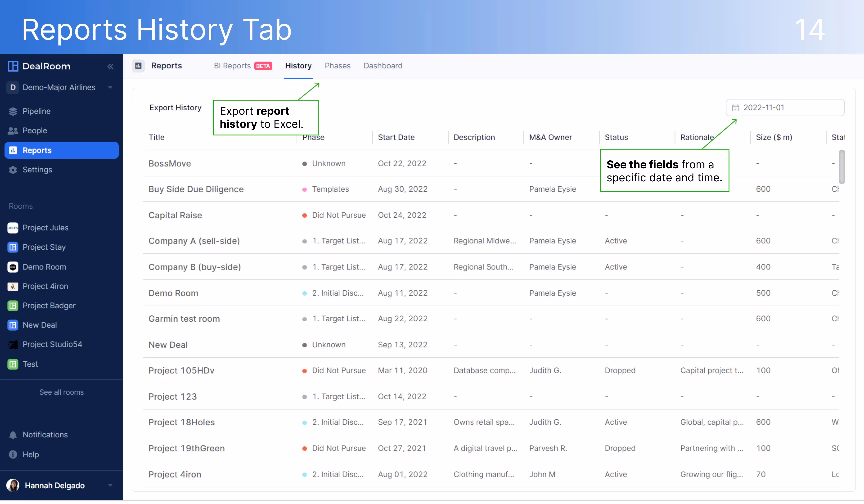The image size is (864, 504).
Task: Open the People section icon
Action: pyautogui.click(x=13, y=131)
